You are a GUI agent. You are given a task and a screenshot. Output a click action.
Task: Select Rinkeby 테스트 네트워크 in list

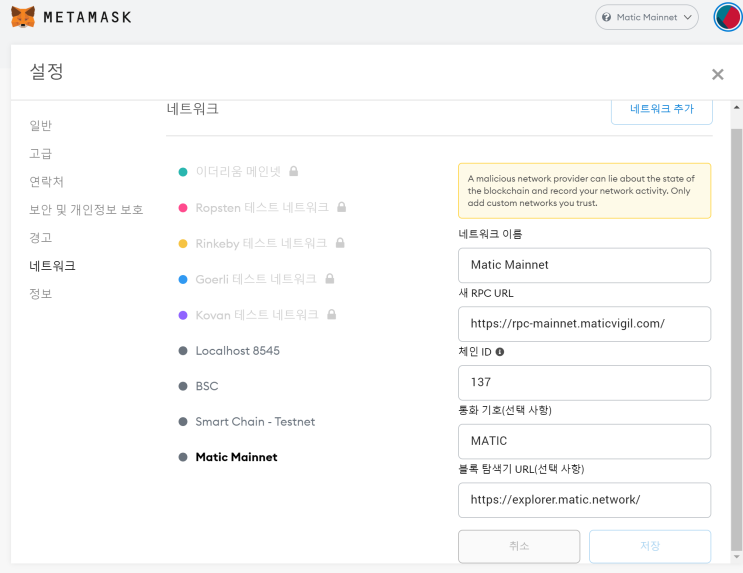[x=262, y=244]
